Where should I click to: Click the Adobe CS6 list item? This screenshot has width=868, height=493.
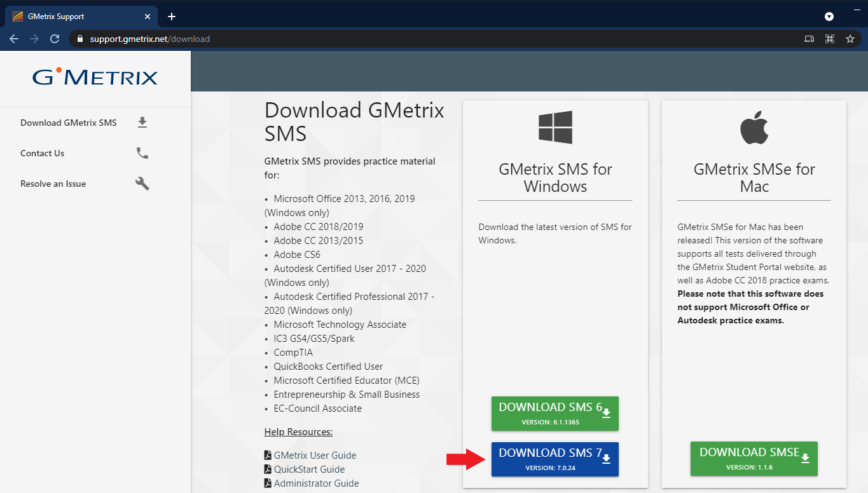pos(297,255)
